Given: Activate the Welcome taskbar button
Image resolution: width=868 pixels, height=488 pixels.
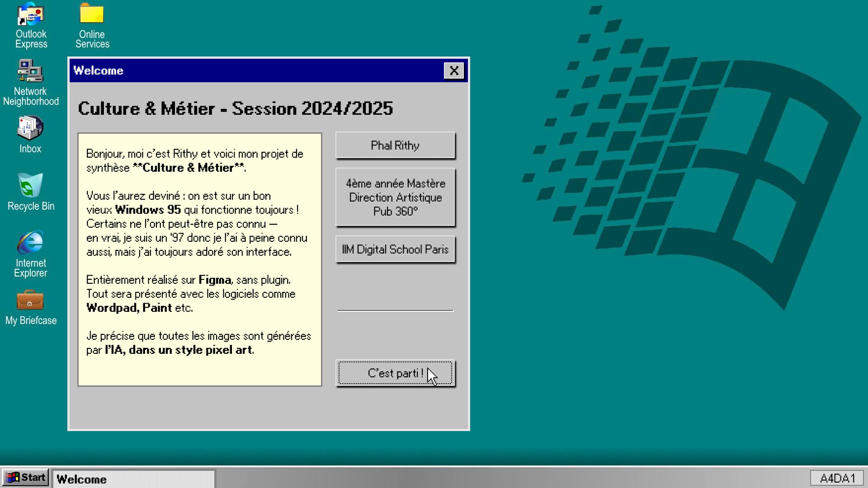Looking at the screenshot, I should [133, 479].
